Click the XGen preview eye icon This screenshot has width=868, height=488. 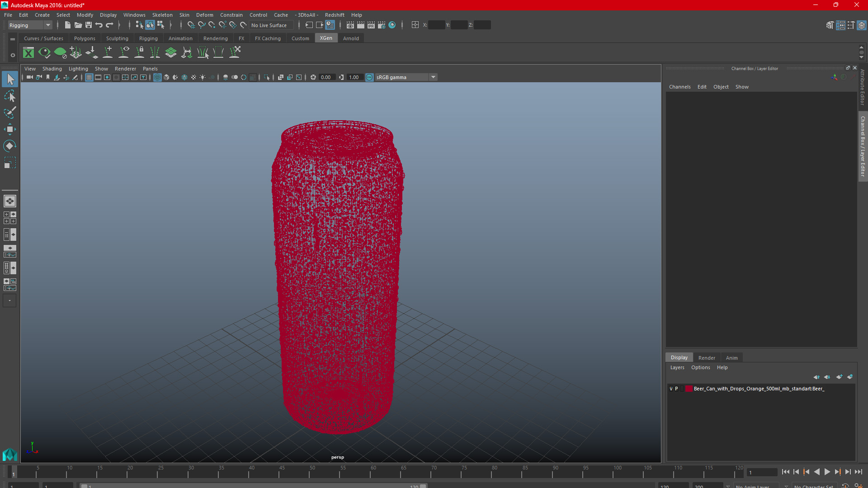44,53
